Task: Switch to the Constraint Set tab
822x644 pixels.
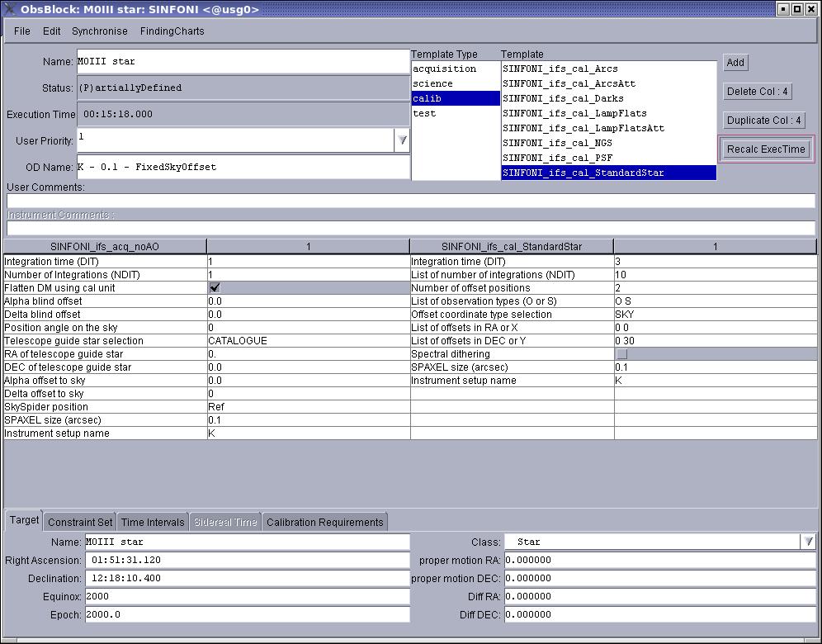Action: (80, 523)
